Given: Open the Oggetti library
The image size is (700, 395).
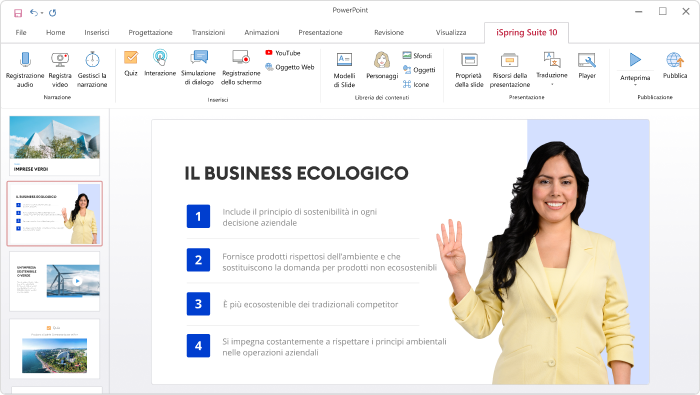Looking at the screenshot, I should [419, 70].
